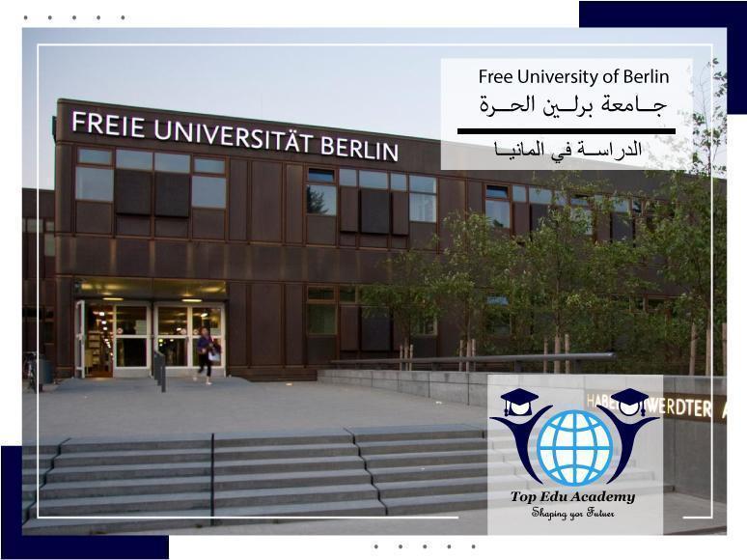Click the right graduation cap icon
Image resolution: width=747 pixels, height=560 pixels.
click(629, 403)
